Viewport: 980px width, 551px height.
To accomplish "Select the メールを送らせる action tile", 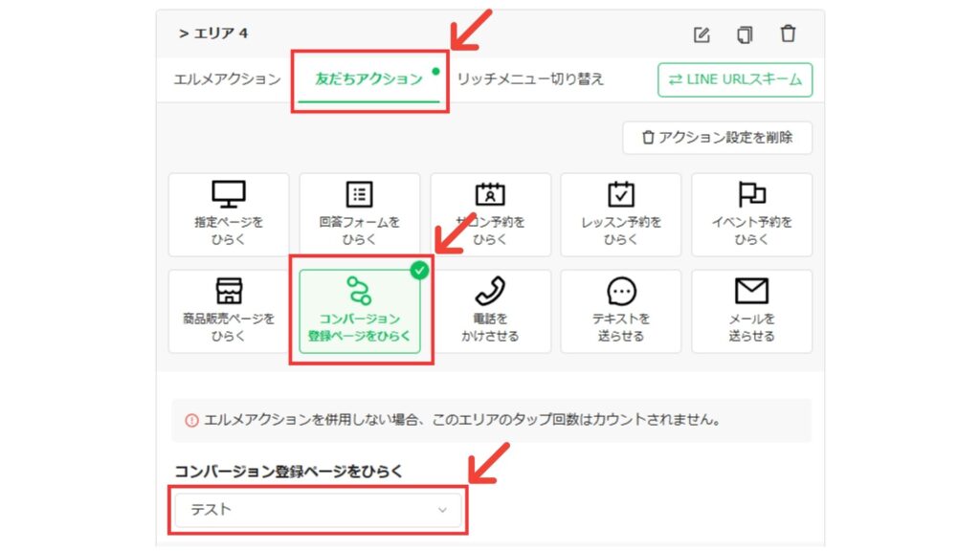I will click(x=752, y=312).
